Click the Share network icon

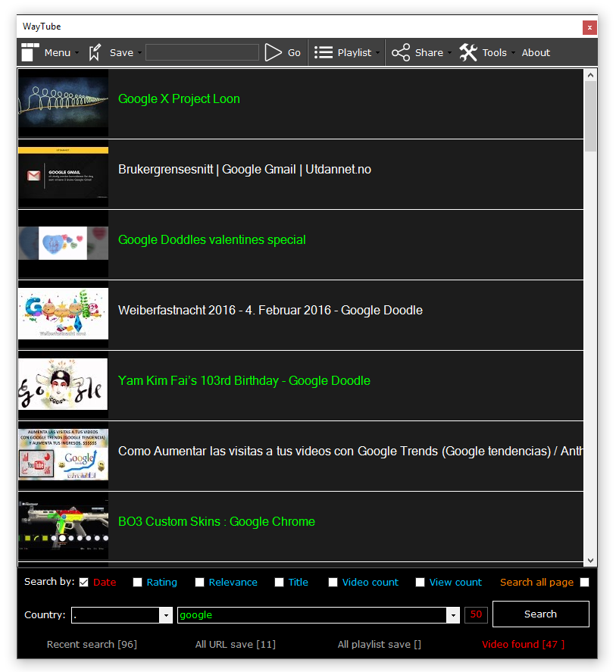pos(401,52)
